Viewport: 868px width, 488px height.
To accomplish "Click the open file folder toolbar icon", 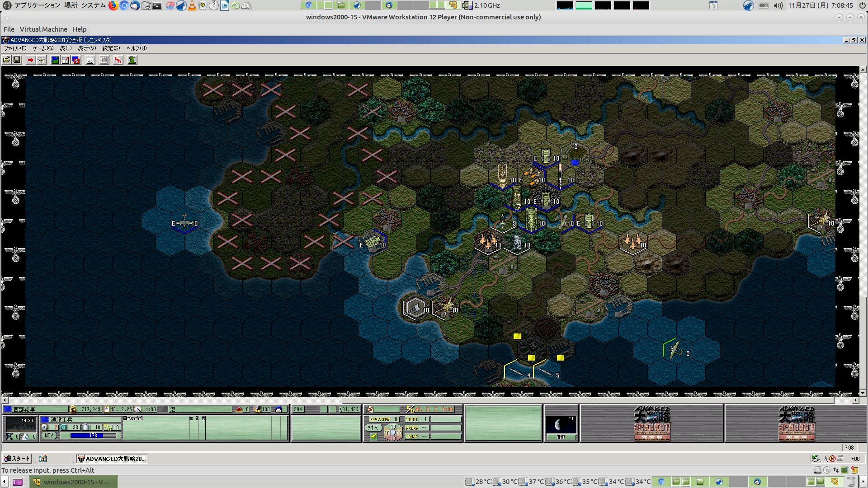I will (6, 60).
